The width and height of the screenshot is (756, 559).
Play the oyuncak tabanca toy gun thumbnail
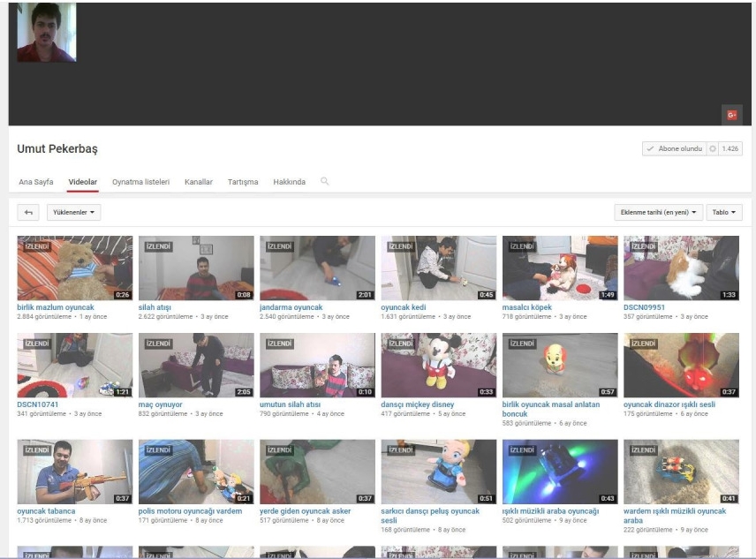point(75,472)
